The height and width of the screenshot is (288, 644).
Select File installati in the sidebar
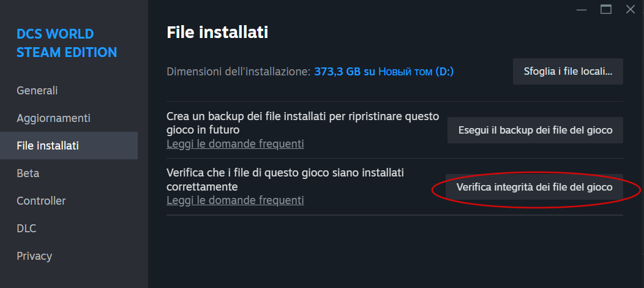(48, 146)
